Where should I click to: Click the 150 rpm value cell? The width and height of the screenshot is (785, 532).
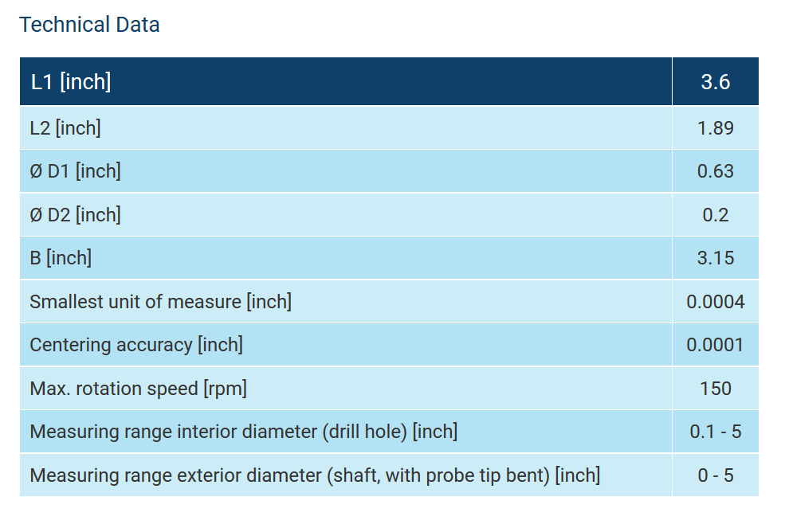[715, 389]
